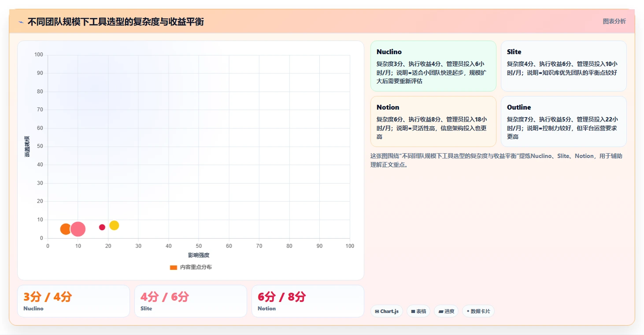The image size is (644, 335).
Task: Click the 覆盖规模 y-axis title
Action: pos(27,147)
